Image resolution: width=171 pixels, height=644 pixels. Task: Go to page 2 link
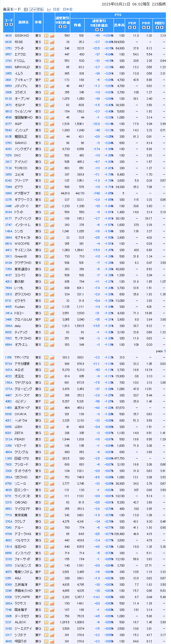pos(165,351)
